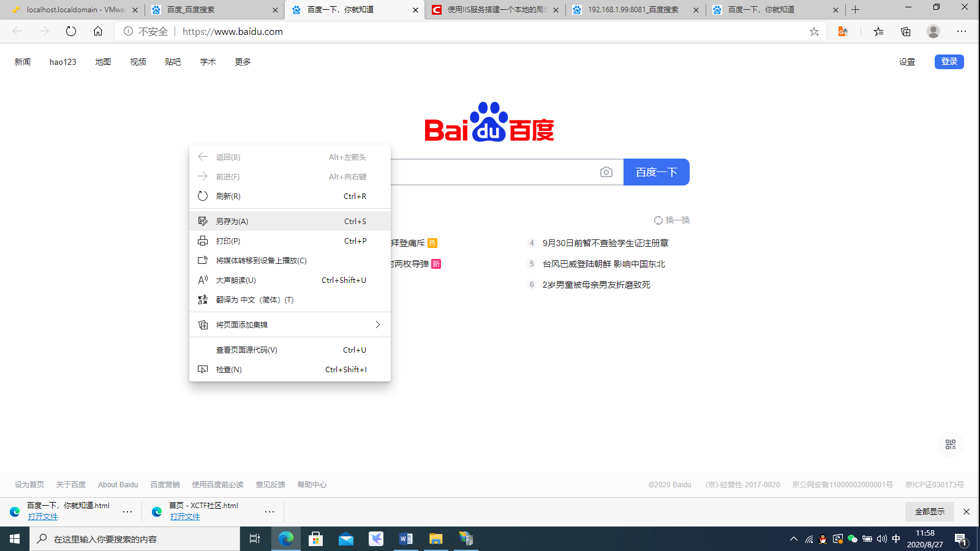The width and height of the screenshot is (980, 551).
Task: Open news 9月30日前暂不查验学生证注册章
Action: coord(605,243)
